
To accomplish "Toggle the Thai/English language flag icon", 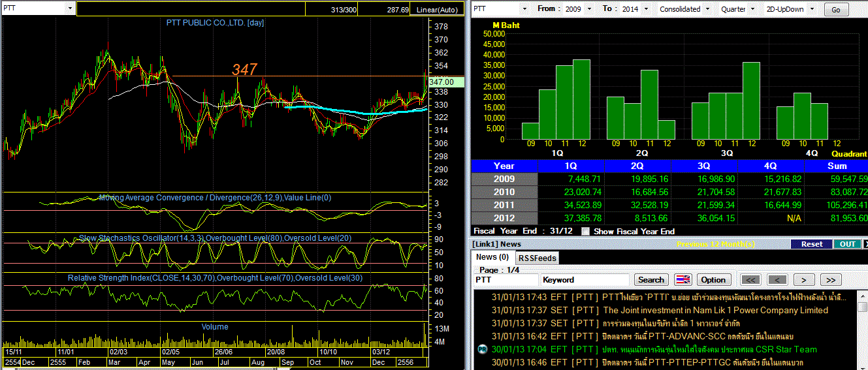I will point(683,279).
